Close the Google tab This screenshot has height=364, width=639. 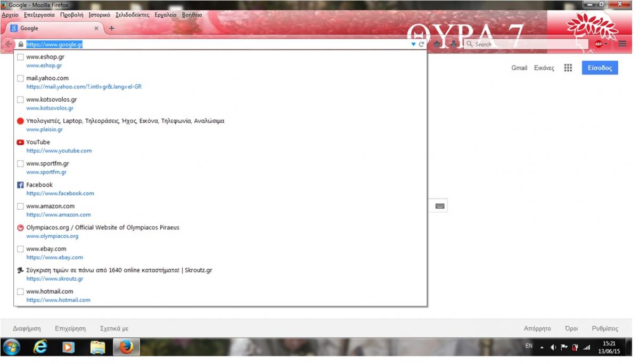96,28
